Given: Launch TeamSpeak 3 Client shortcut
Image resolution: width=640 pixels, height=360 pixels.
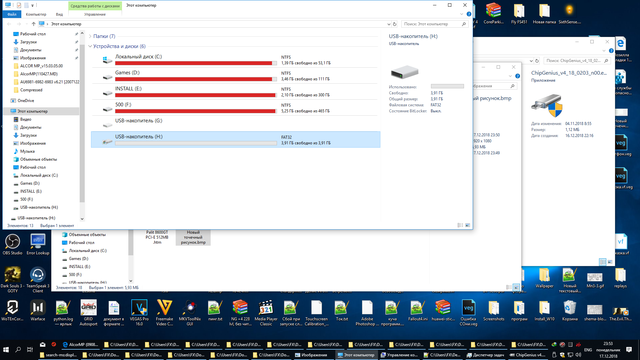Looking at the screenshot, I should pos(38,280).
